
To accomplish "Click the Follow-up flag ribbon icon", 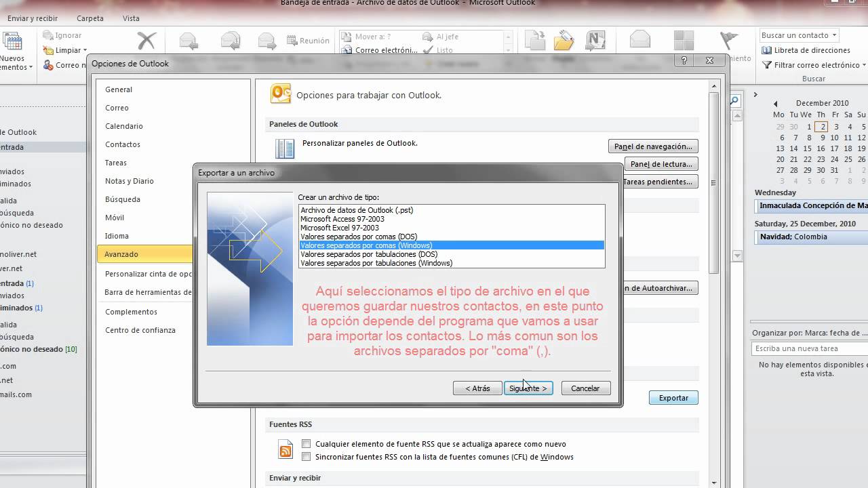I will point(728,41).
